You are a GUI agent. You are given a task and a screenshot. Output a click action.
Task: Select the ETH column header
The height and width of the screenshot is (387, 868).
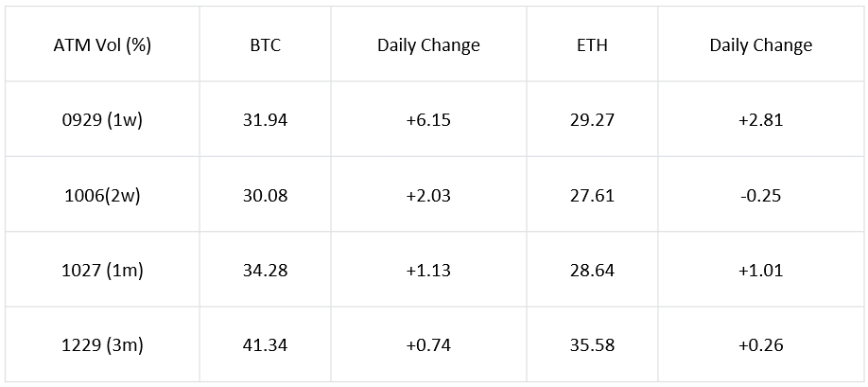pyautogui.click(x=592, y=44)
